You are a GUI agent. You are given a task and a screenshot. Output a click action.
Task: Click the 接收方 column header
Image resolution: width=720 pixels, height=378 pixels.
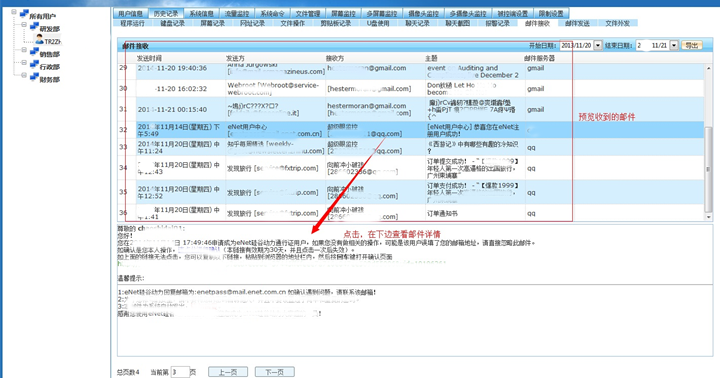tap(335, 58)
